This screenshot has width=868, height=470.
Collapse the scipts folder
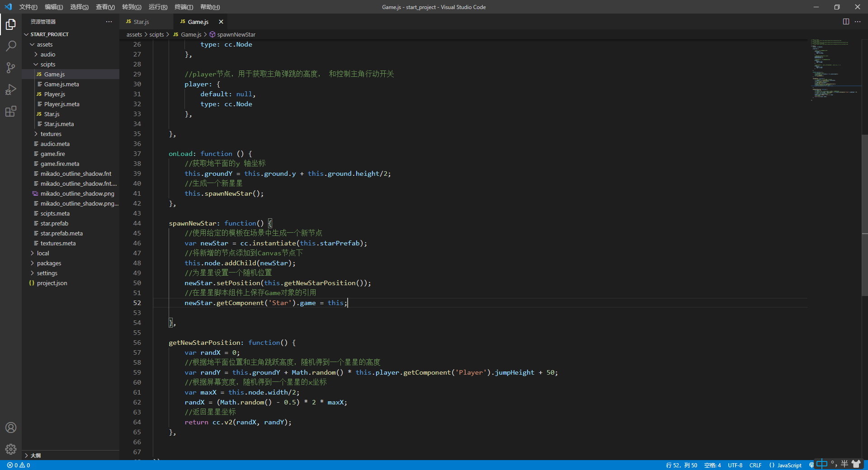pyautogui.click(x=47, y=64)
